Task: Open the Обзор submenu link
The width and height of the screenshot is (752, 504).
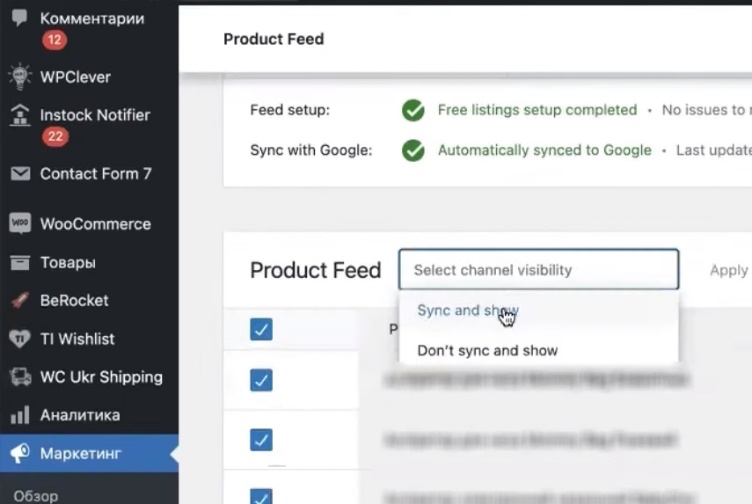Action: (x=35, y=495)
